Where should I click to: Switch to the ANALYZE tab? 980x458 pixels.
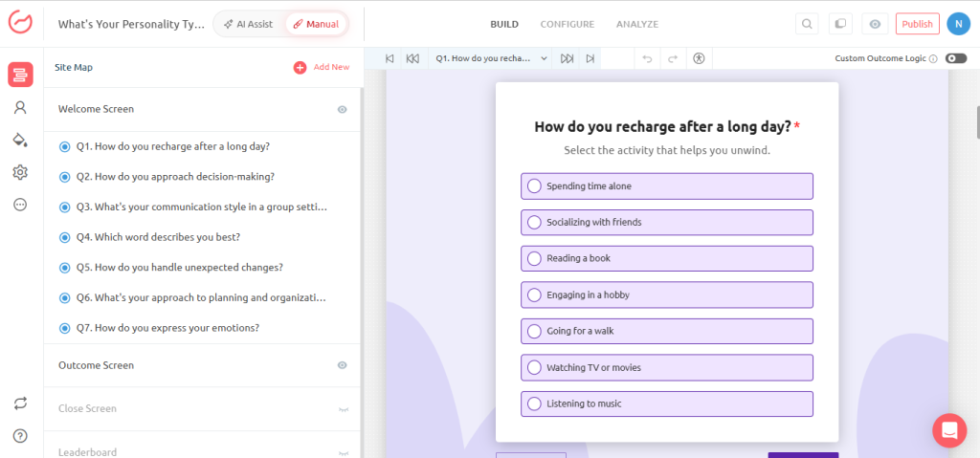pyautogui.click(x=637, y=24)
